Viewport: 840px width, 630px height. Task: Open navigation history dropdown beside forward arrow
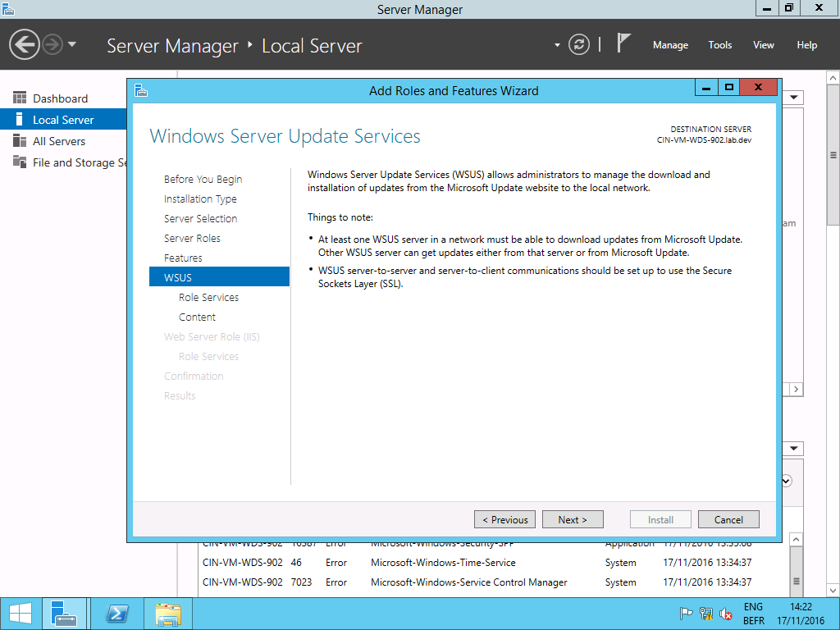pyautogui.click(x=72, y=44)
